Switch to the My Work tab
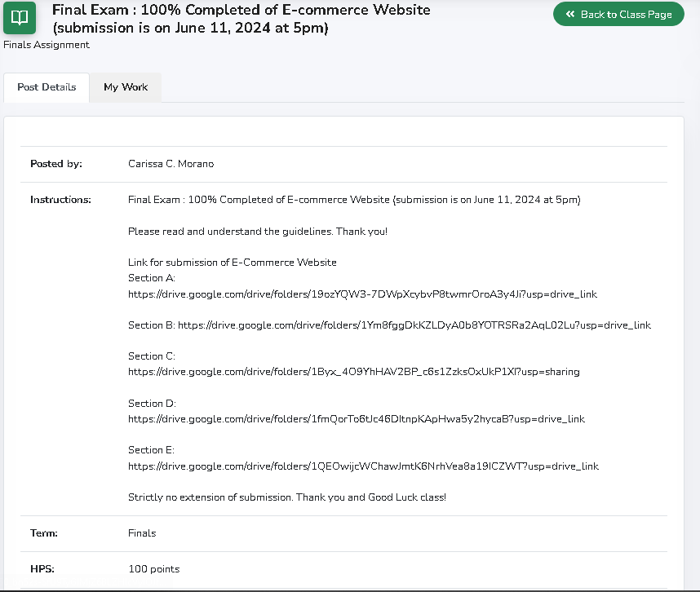Image resolution: width=700 pixels, height=592 pixels. click(x=126, y=87)
